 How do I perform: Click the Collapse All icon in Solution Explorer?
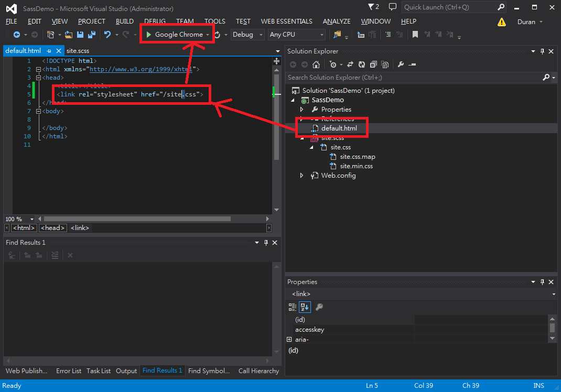(x=373, y=64)
